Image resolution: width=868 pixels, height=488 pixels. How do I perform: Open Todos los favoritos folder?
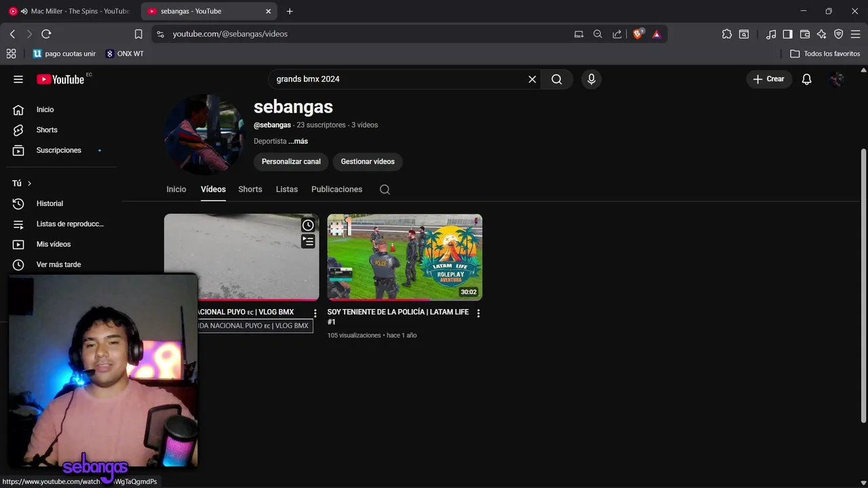coord(825,54)
